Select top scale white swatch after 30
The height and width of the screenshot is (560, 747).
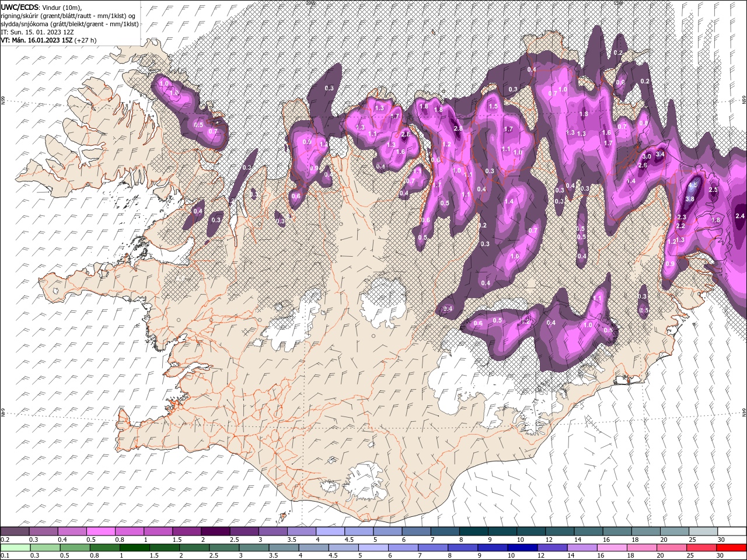click(732, 531)
